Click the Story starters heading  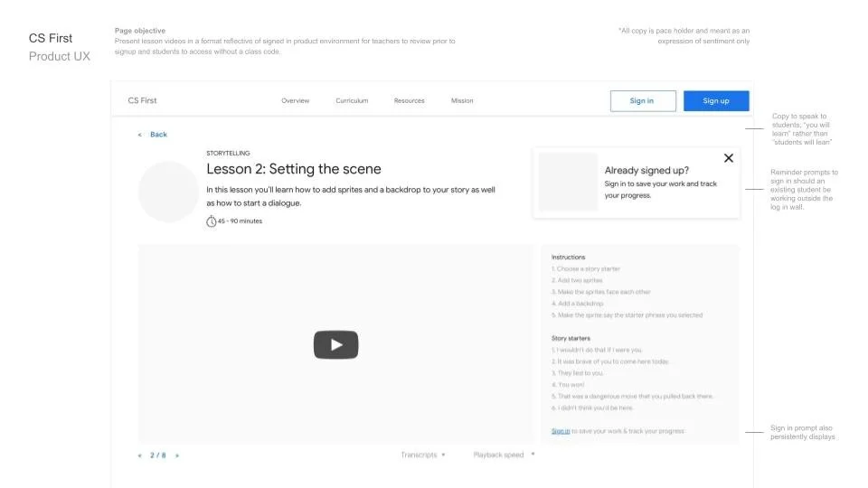(x=571, y=338)
